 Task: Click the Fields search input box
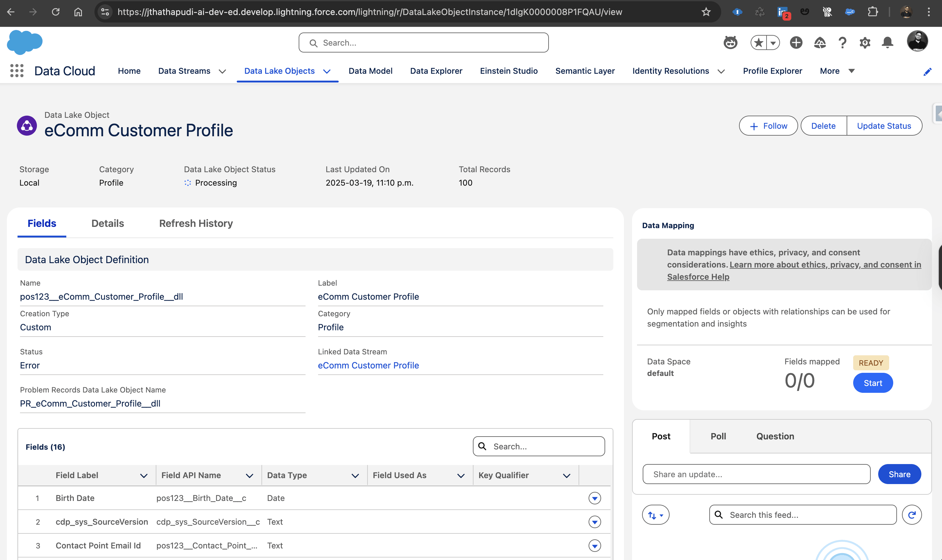(x=544, y=447)
